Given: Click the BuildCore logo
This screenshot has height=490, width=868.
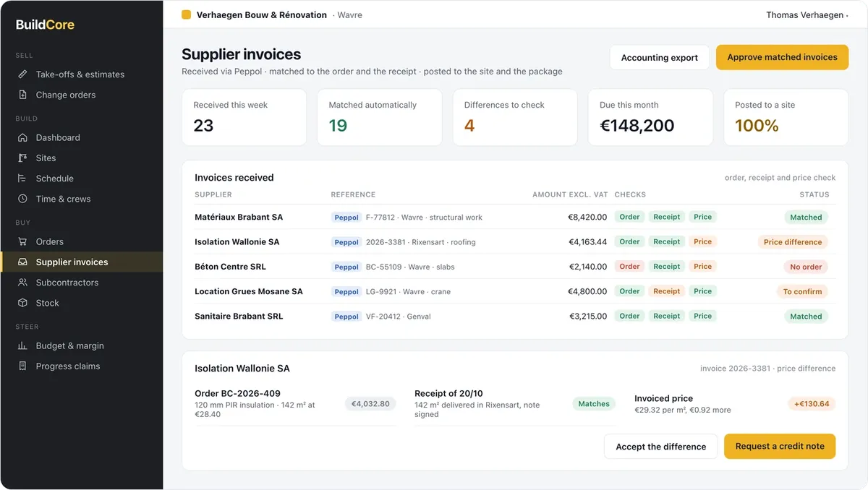Looking at the screenshot, I should [x=45, y=25].
